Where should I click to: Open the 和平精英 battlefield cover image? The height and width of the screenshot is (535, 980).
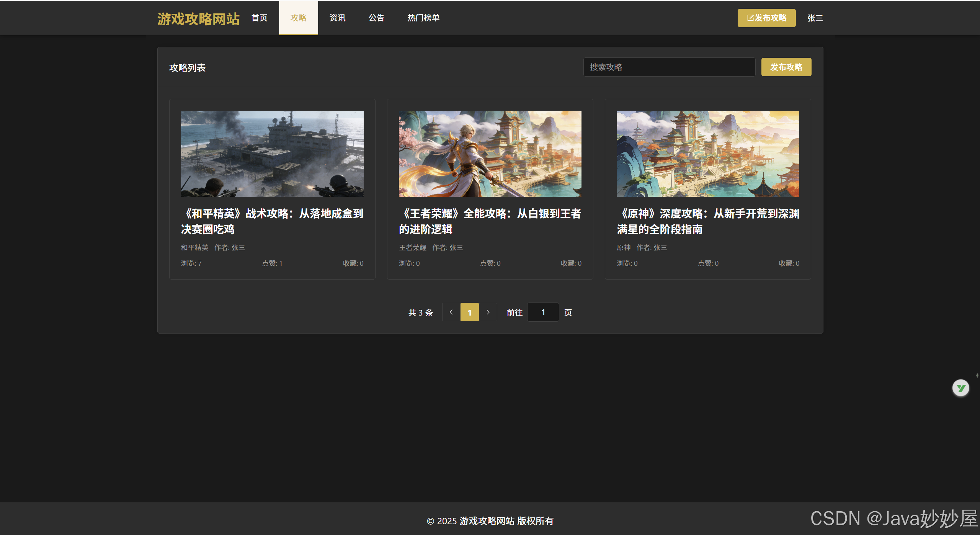click(272, 154)
